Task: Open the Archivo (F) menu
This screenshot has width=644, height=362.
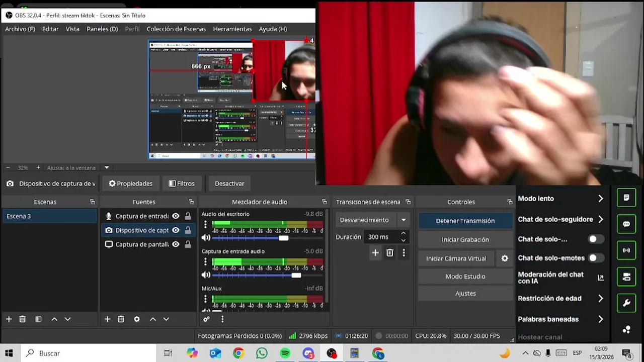Action: click(x=20, y=29)
